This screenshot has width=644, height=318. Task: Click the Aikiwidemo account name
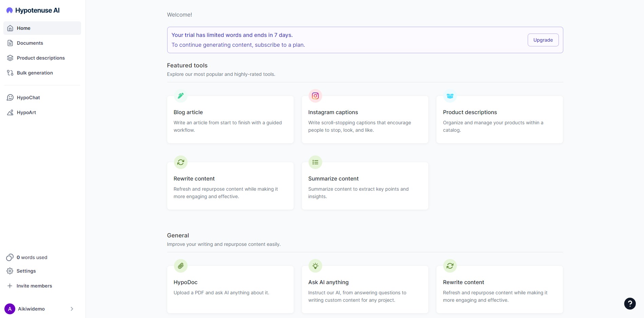coord(31,309)
